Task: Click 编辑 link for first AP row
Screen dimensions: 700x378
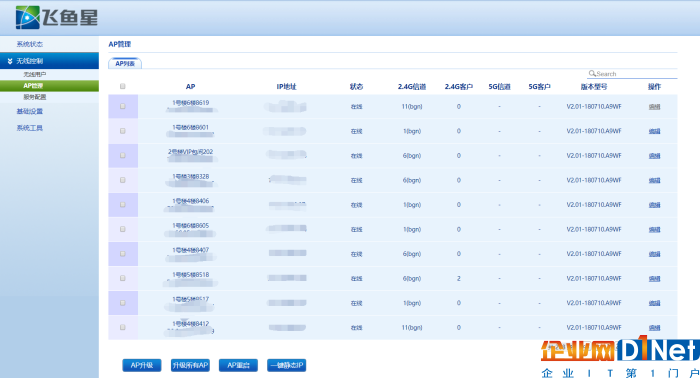Action: point(654,107)
